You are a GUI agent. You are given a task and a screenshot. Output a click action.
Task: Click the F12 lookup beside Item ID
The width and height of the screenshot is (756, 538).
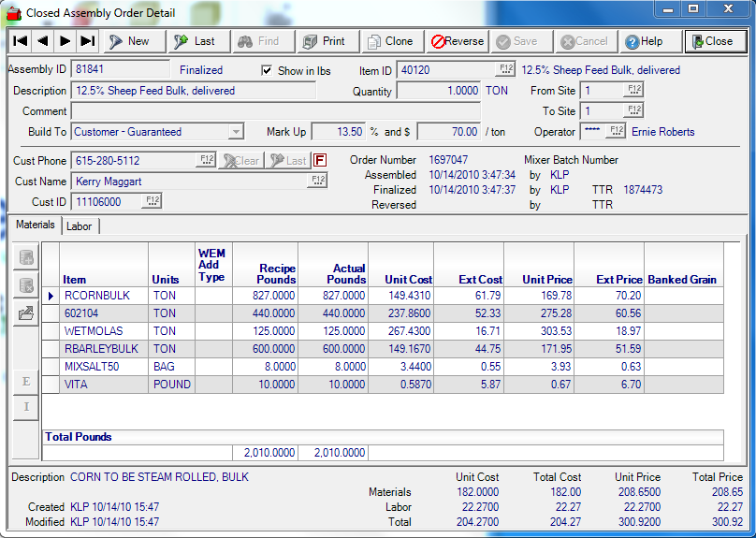(505, 70)
